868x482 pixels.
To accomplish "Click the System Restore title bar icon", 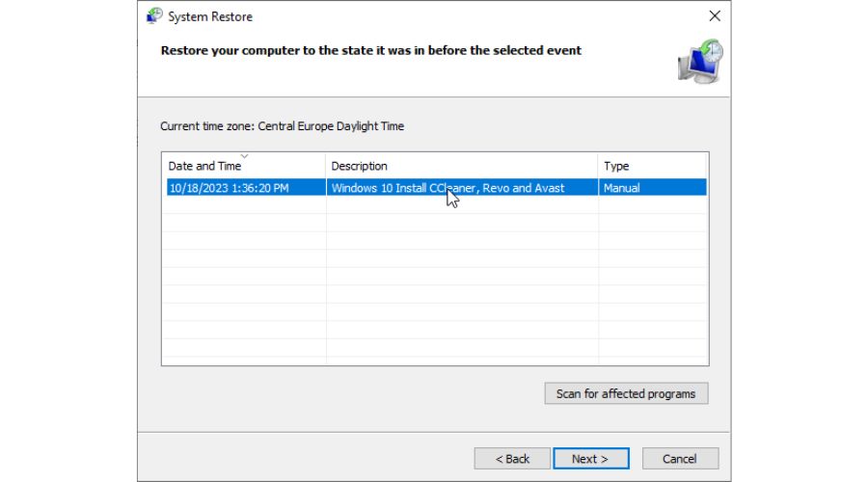I will tap(154, 16).
